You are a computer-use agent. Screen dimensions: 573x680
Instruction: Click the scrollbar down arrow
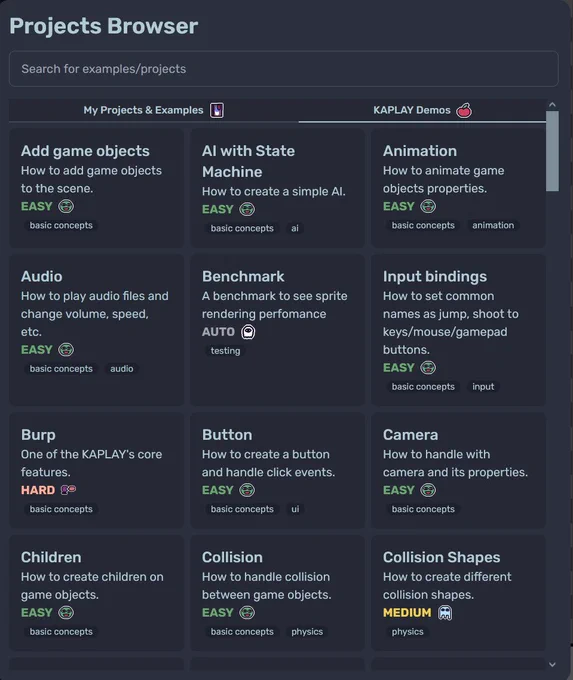click(x=552, y=664)
